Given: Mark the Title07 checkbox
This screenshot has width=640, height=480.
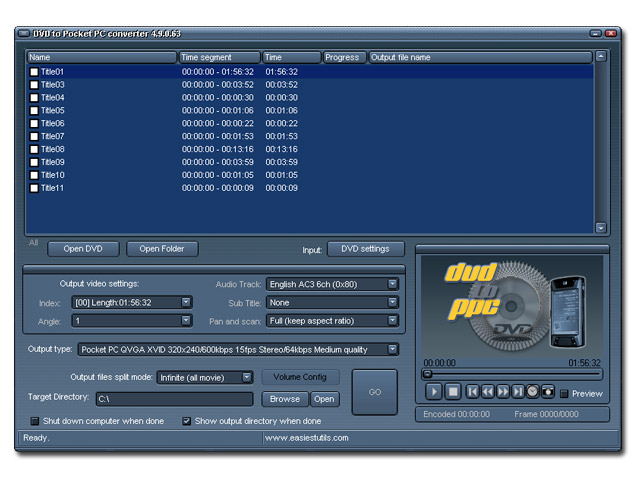Looking at the screenshot, I should (x=34, y=137).
